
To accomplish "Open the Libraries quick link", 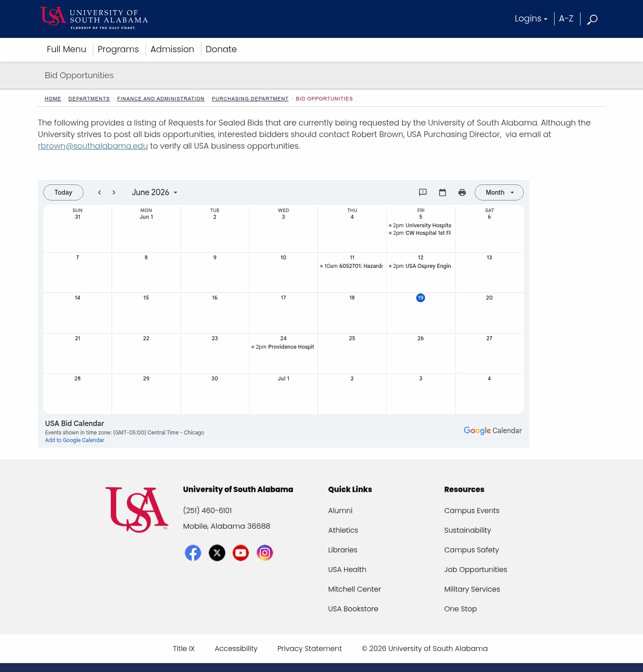I will (342, 550).
